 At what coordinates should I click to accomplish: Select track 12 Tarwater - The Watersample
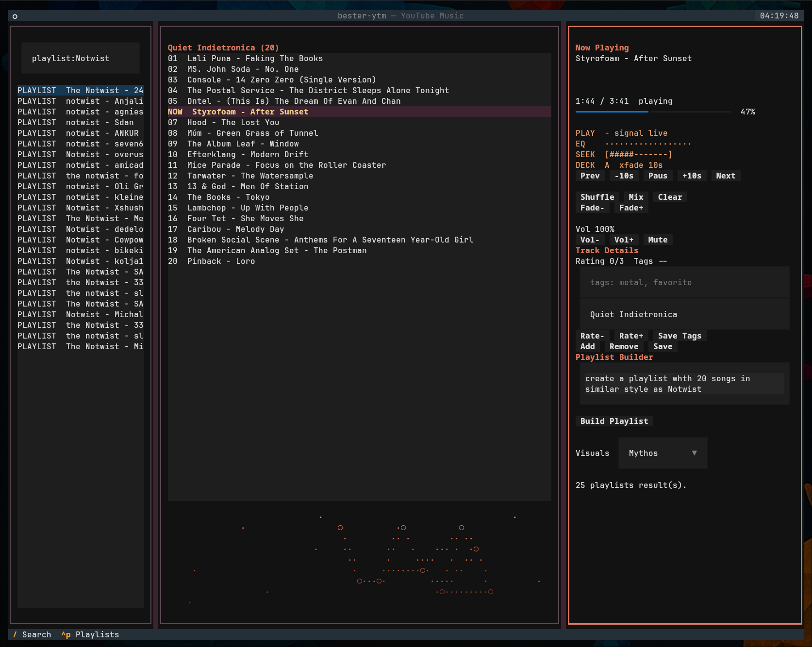(x=360, y=176)
